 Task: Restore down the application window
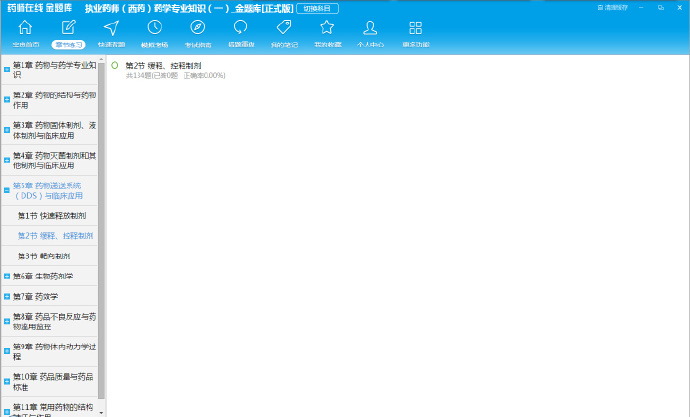tap(661, 7)
